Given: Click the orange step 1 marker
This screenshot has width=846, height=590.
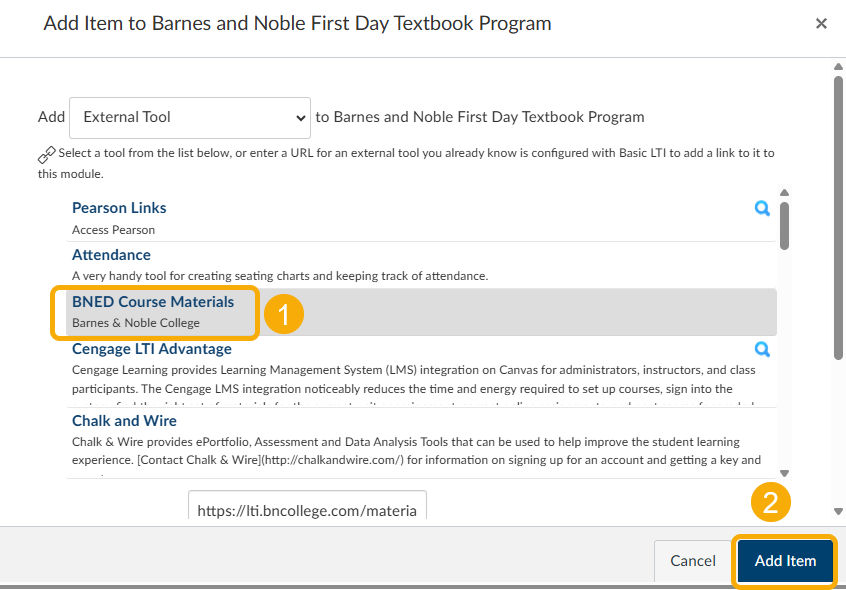Looking at the screenshot, I should click(284, 315).
